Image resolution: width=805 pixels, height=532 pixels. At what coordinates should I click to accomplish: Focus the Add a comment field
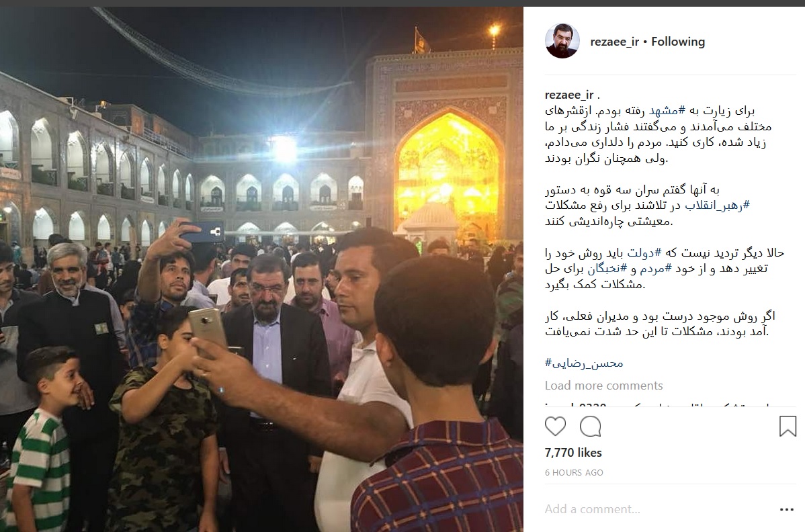[657, 509]
